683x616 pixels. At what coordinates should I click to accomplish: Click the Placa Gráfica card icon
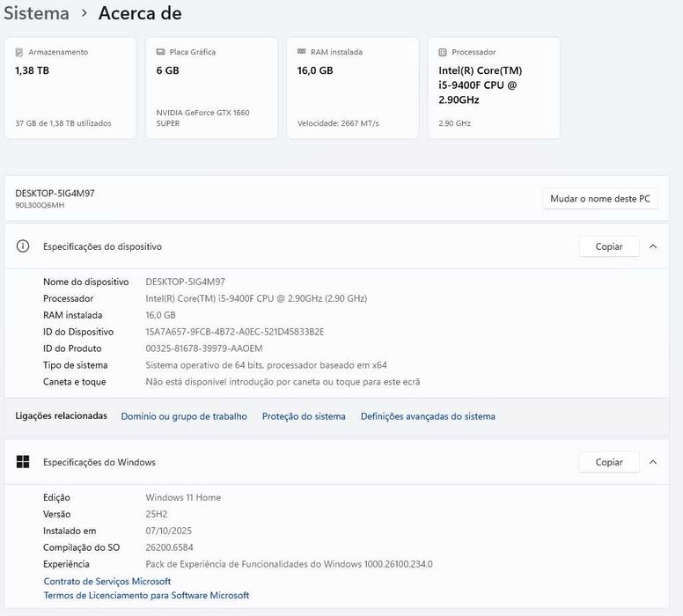tap(160, 53)
